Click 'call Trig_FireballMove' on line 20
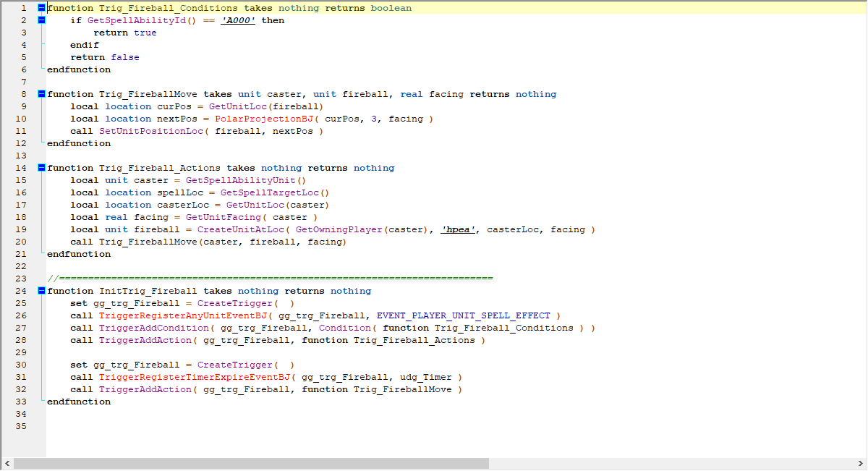 click(134, 242)
